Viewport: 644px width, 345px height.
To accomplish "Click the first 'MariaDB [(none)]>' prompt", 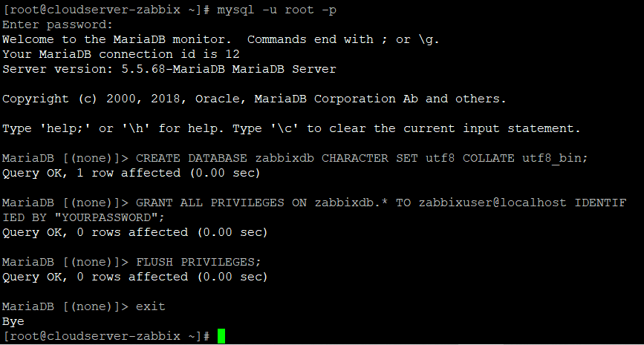I will click(x=65, y=158).
